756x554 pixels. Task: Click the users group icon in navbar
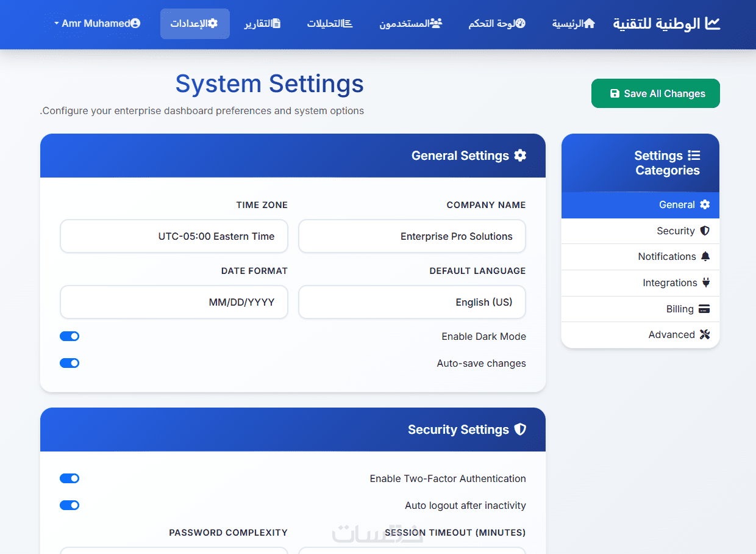(436, 24)
